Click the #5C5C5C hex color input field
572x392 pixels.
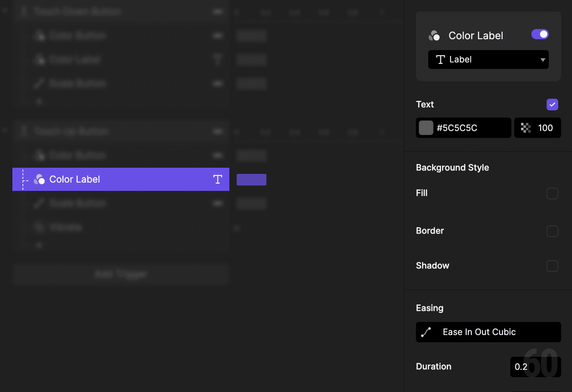coord(463,128)
